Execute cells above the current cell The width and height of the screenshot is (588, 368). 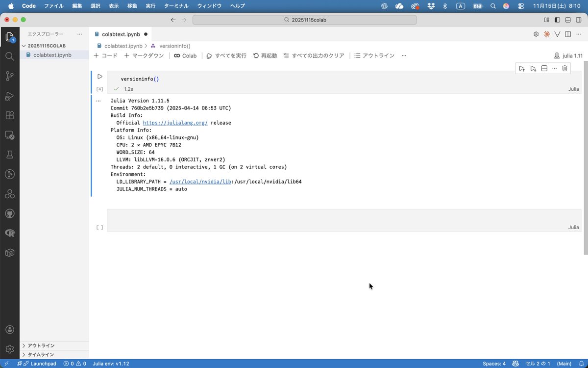click(x=522, y=68)
